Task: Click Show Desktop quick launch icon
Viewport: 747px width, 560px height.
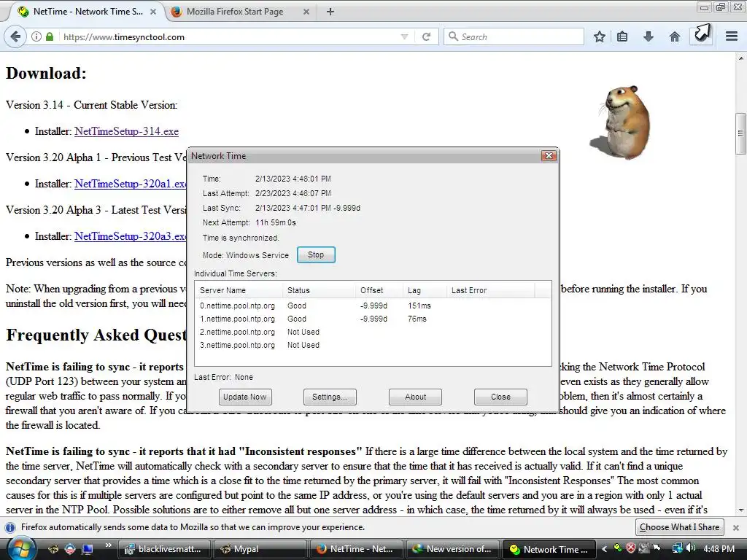Action: tap(88, 549)
